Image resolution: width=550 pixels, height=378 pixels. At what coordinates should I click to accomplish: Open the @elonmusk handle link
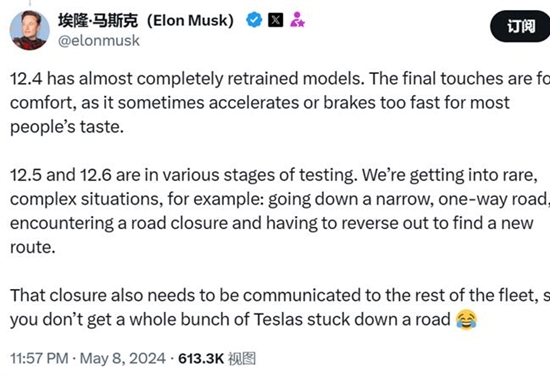[99, 41]
